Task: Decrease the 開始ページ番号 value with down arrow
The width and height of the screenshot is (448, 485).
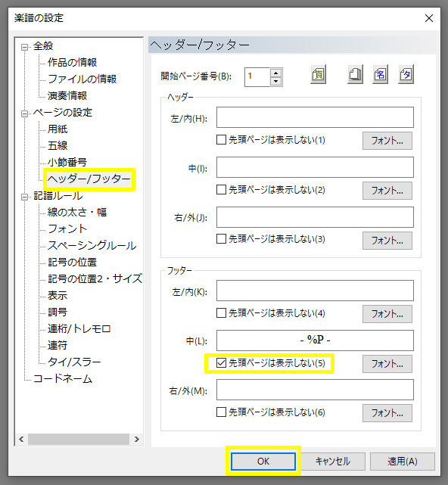Action: [x=275, y=82]
